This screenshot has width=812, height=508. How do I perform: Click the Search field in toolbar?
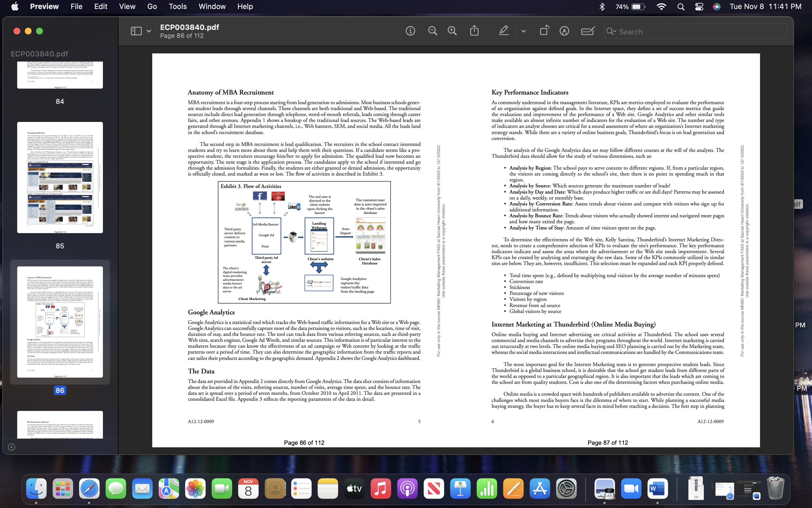tap(695, 31)
